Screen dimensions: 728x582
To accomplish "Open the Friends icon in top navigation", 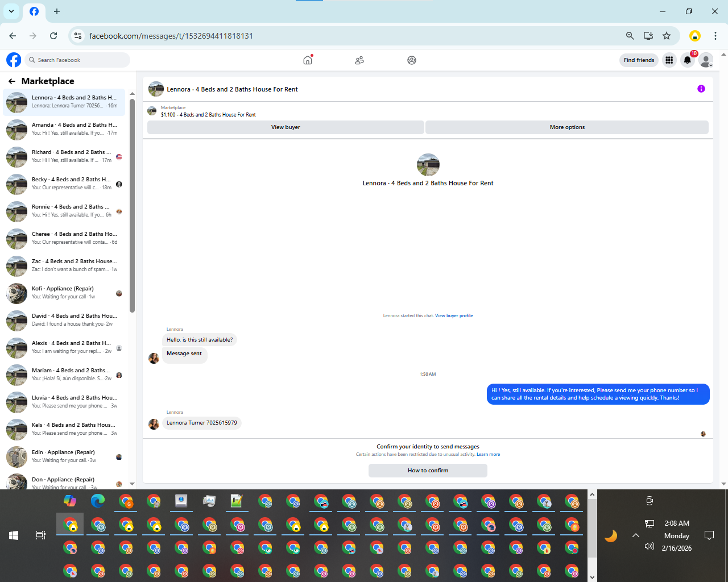I will coord(359,60).
